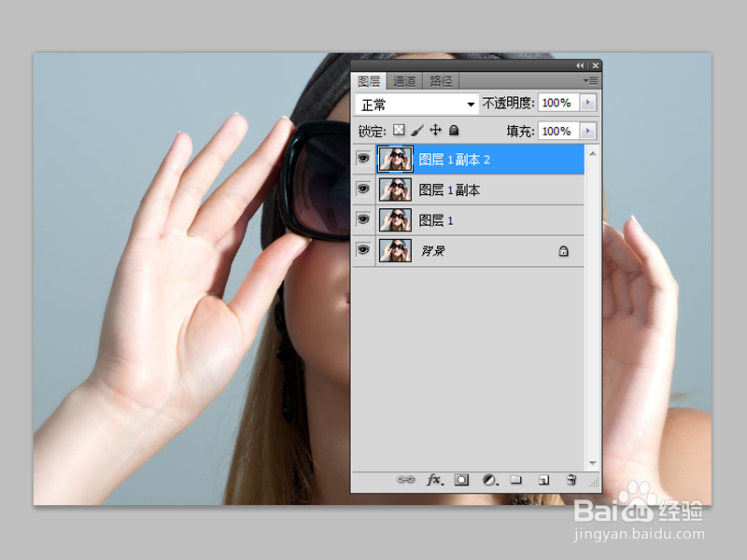Add a layer mask
This screenshot has width=747, height=560.
[461, 480]
